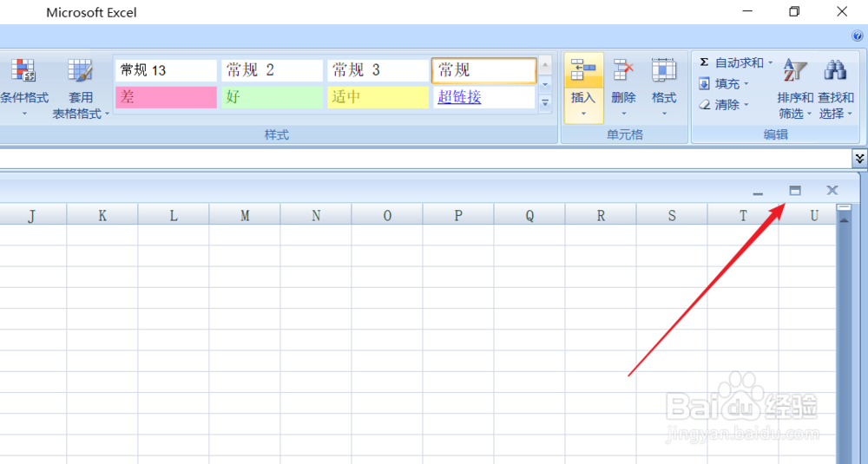The image size is (868, 464).
Task: Click inside the formula bar field
Action: (425, 158)
